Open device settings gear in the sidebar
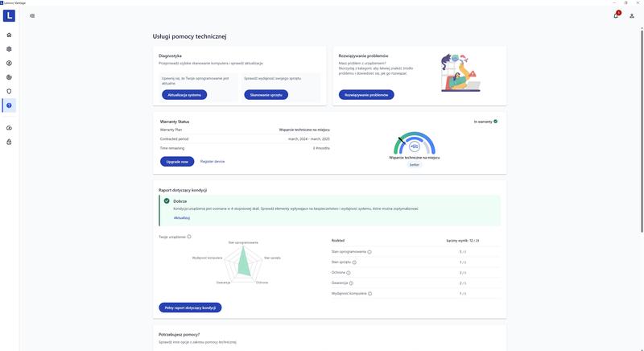Image resolution: width=644 pixels, height=351 pixels. click(9, 48)
